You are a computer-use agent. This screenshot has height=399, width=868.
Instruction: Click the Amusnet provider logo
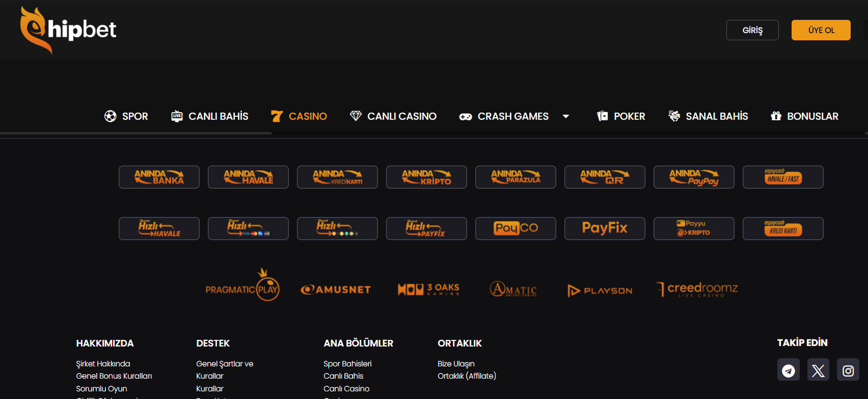pyautogui.click(x=336, y=289)
